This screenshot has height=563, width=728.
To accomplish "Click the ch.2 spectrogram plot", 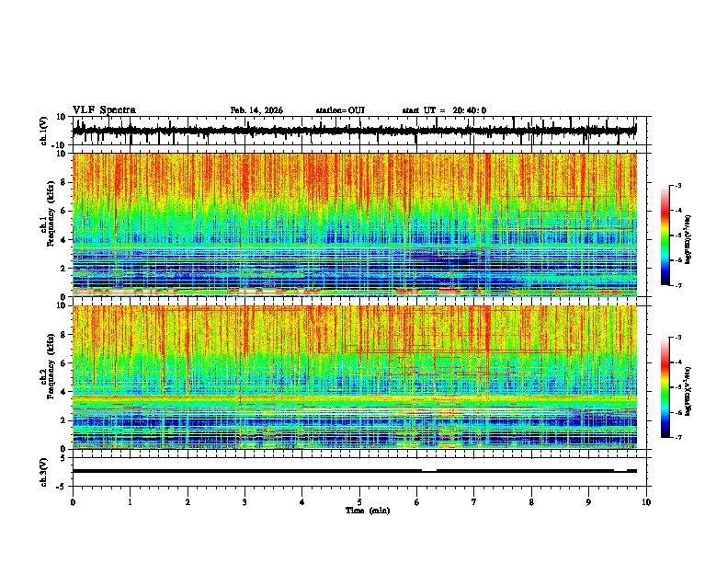I will click(x=355, y=377).
